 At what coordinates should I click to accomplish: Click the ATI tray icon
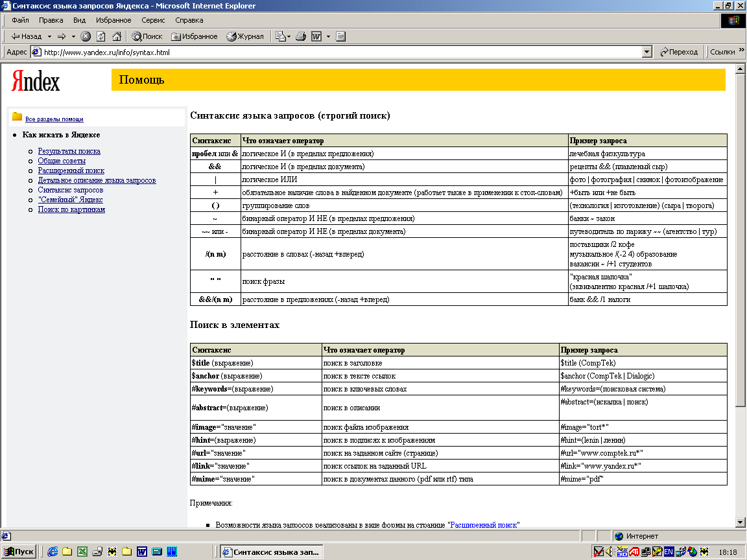[x=634, y=552]
